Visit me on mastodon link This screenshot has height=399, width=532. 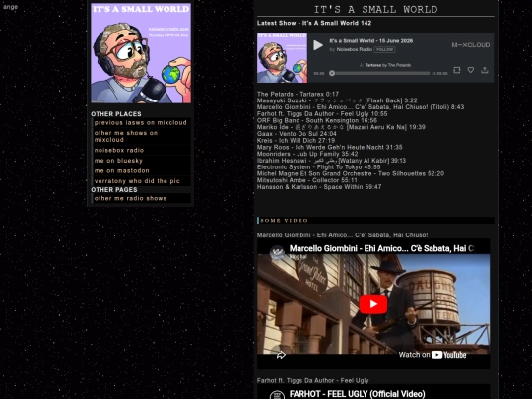[121, 171]
